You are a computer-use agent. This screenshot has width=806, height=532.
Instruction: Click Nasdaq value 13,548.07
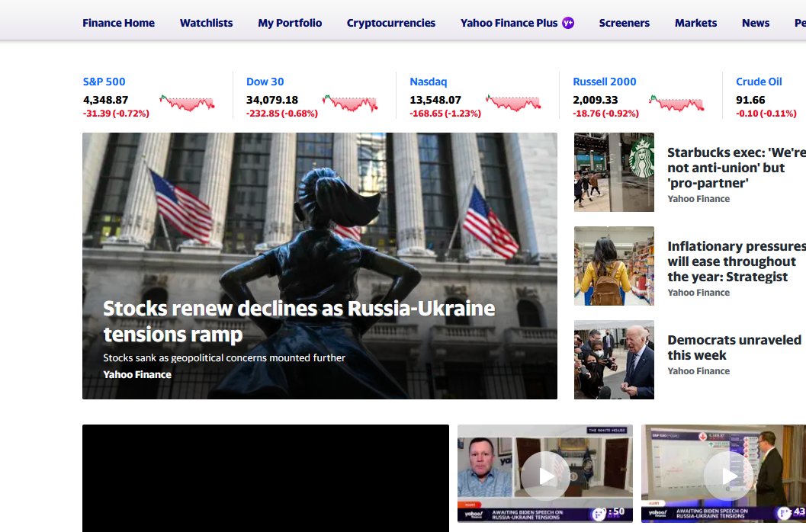tap(435, 100)
